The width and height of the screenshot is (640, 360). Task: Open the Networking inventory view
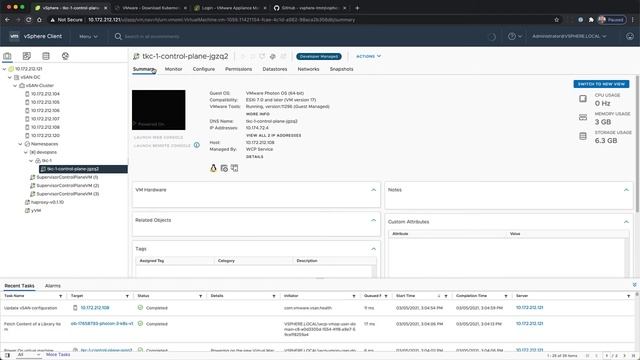click(65, 56)
